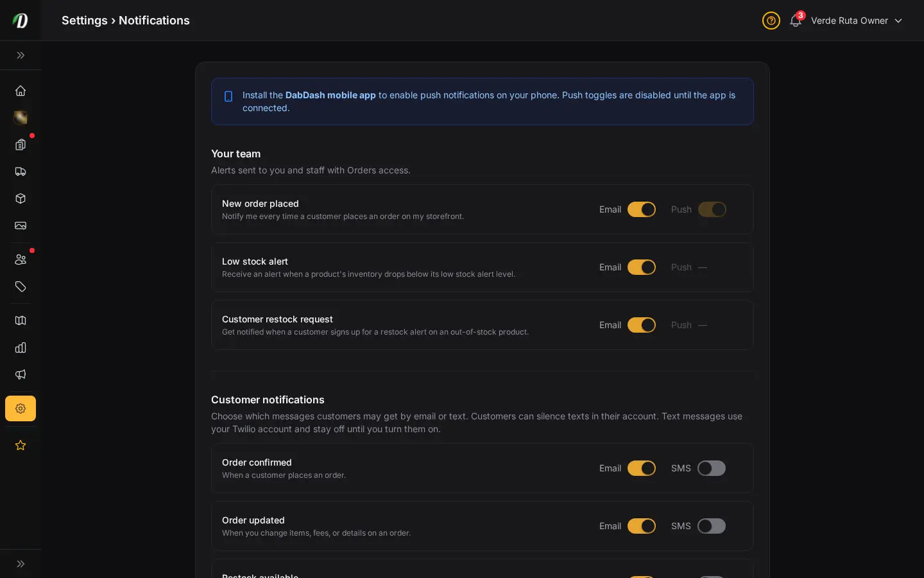
Task: Follow the DabDash mobile app link
Action: pos(330,95)
